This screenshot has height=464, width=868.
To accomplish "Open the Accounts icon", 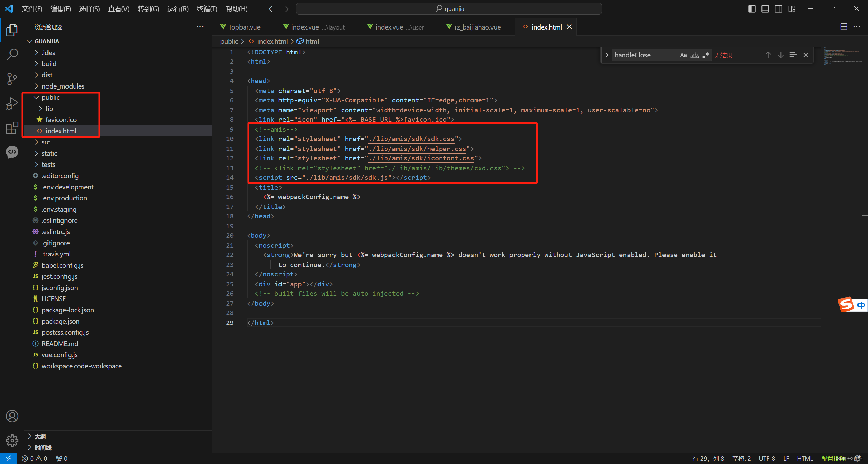I will 12,416.
